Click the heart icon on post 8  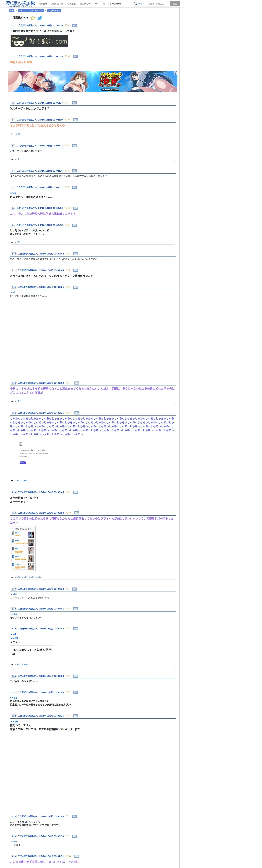coord(66,208)
